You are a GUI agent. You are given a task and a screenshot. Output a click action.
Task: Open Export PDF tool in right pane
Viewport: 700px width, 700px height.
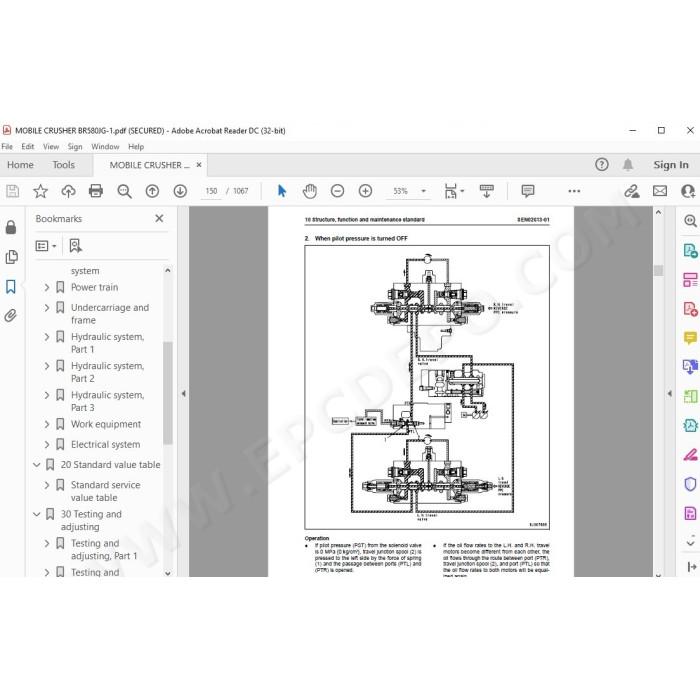coord(690,250)
